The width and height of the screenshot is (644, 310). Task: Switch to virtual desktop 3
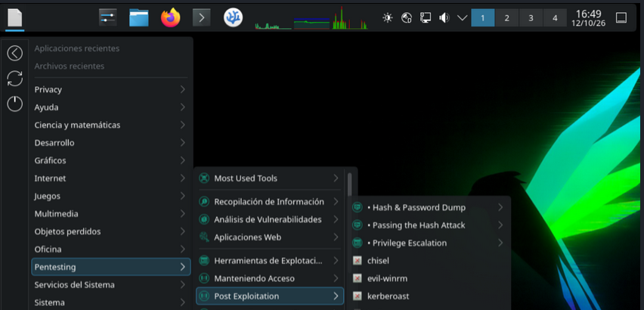coord(531,17)
